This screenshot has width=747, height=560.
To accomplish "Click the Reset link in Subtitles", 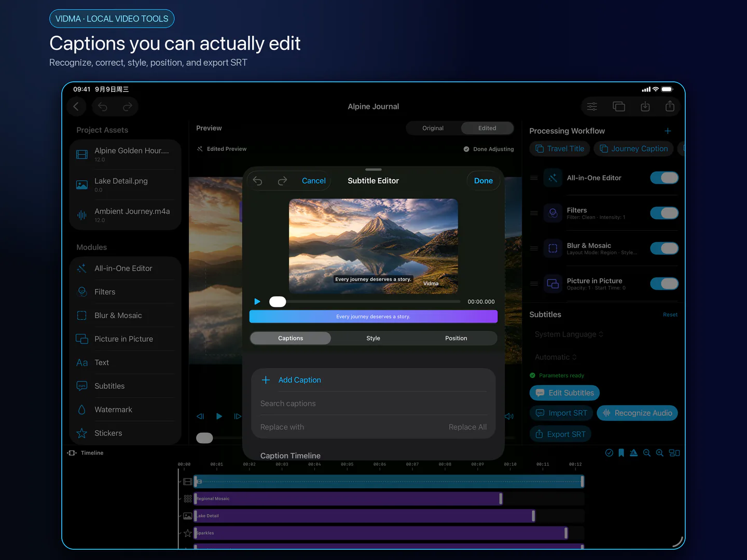I will (670, 315).
